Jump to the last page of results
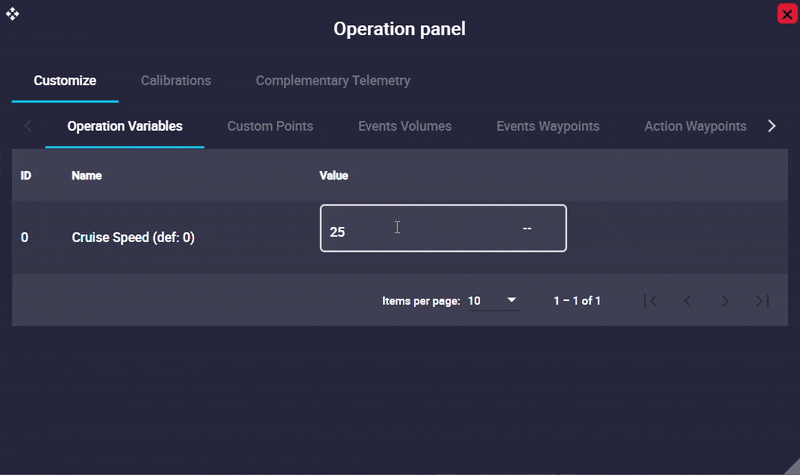Image resolution: width=800 pixels, height=475 pixels. (763, 301)
